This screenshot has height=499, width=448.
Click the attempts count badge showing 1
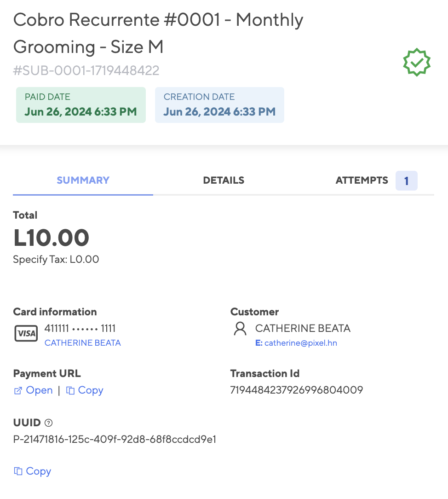pos(406,181)
